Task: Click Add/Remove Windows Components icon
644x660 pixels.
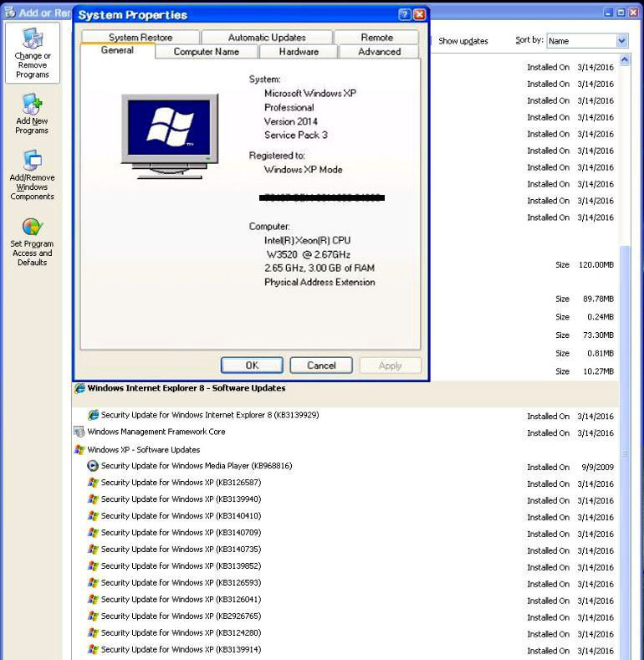Action: (32, 174)
